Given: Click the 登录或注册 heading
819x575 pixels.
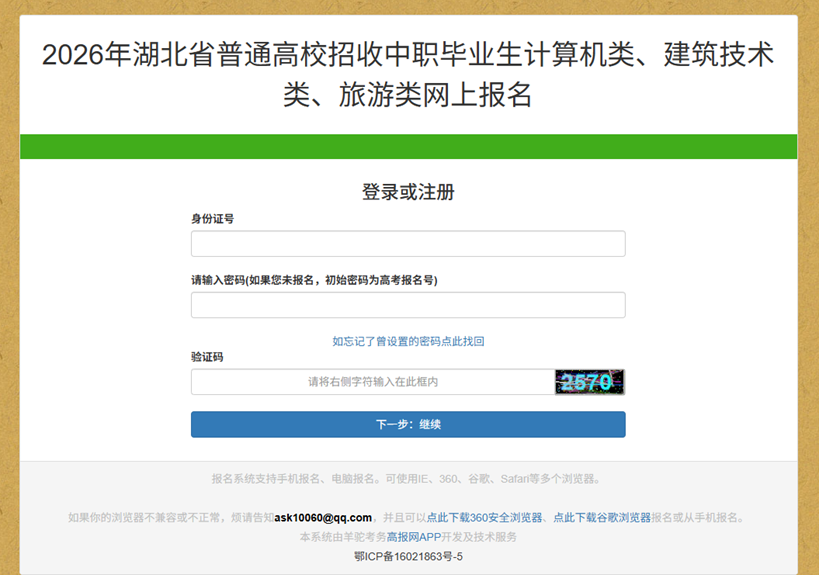Looking at the screenshot, I should pos(408,192).
